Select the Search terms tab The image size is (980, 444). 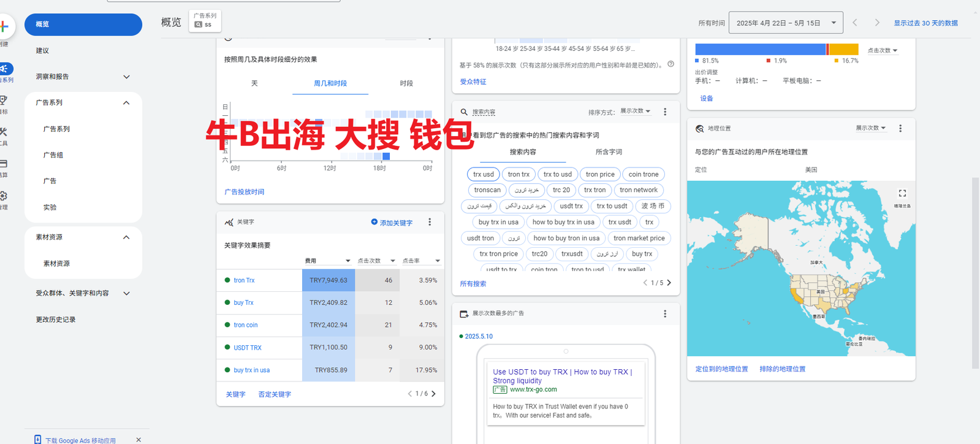[523, 151]
